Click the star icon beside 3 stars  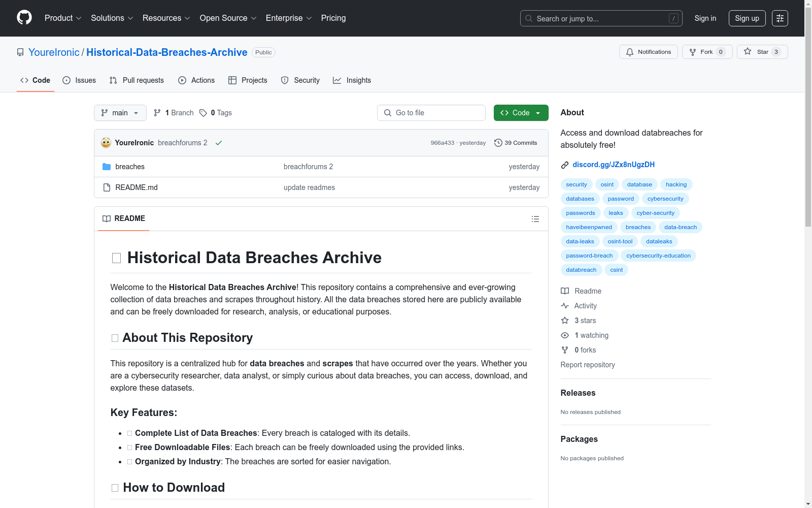pyautogui.click(x=565, y=321)
